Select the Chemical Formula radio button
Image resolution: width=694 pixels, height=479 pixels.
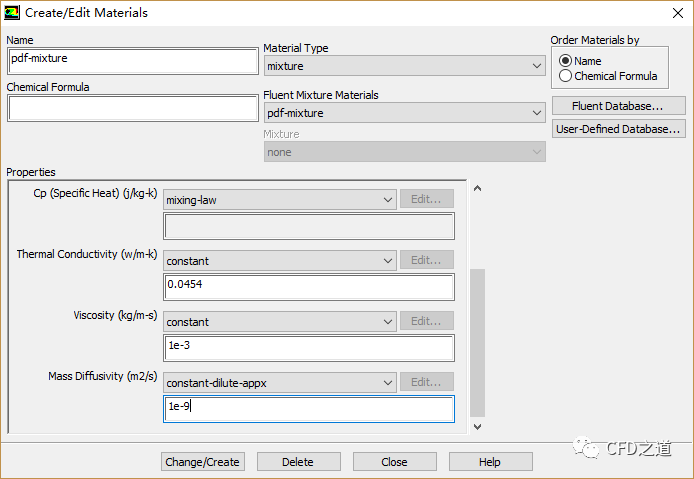566,76
